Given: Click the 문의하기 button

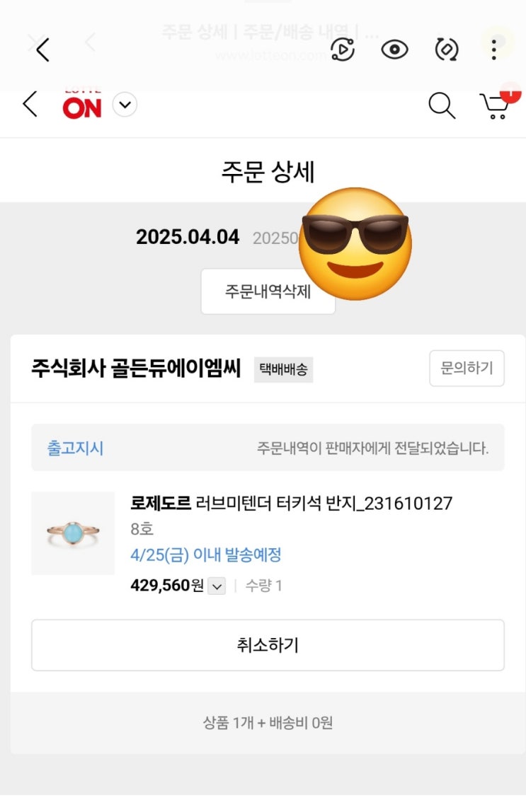Looking at the screenshot, I should (467, 369).
